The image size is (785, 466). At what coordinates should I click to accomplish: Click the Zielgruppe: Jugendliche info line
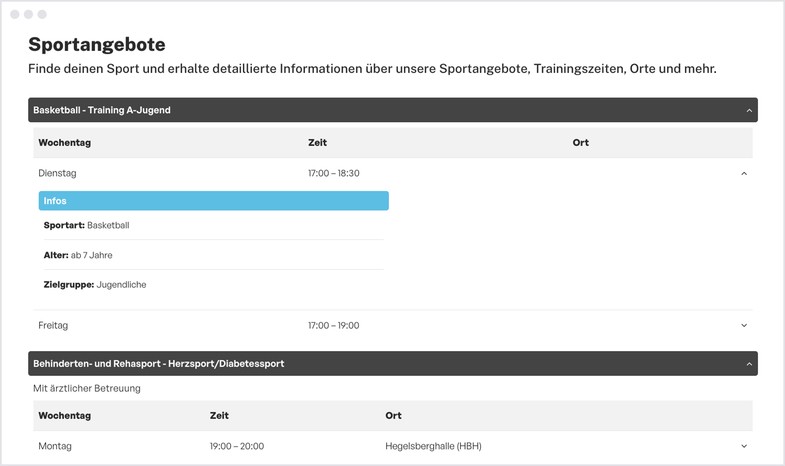coord(95,285)
